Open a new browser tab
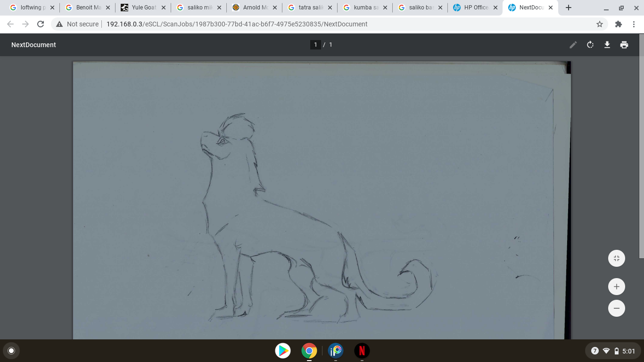644x362 pixels. pyautogui.click(x=568, y=8)
